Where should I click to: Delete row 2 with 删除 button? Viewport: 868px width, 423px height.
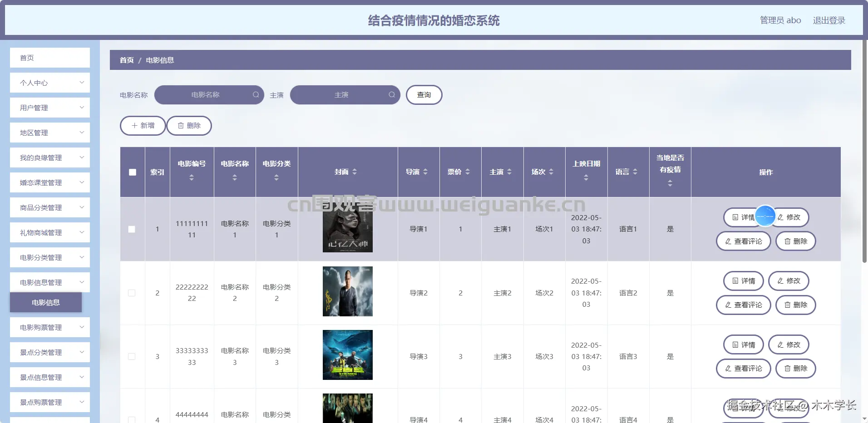click(x=796, y=305)
